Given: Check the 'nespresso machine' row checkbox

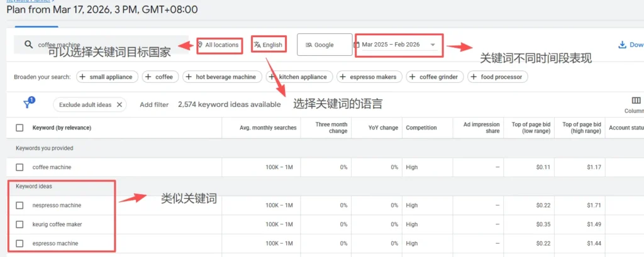Looking at the screenshot, I should 19,205.
